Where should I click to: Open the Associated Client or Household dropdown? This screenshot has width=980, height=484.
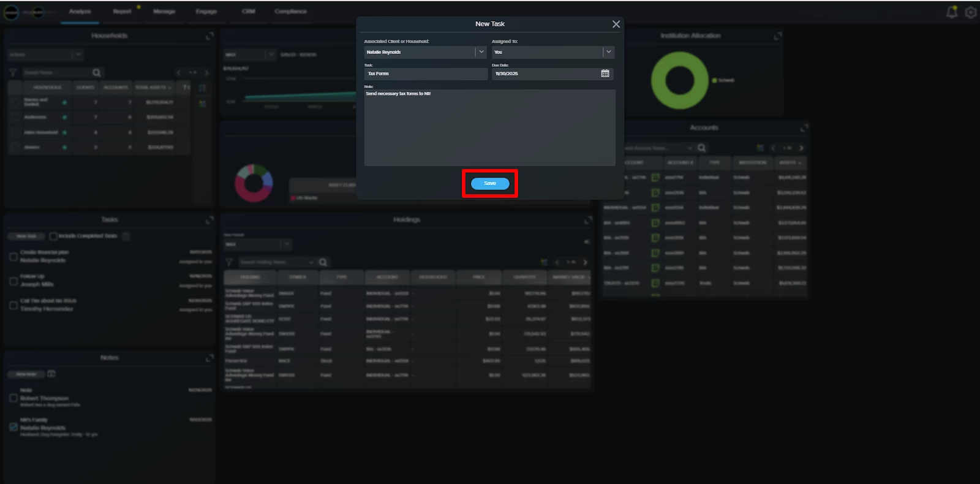click(481, 52)
